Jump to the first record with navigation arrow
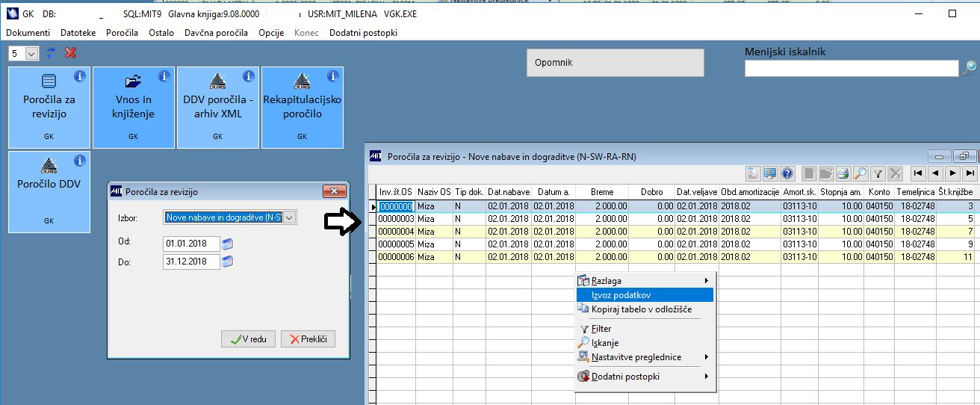Image resolution: width=980 pixels, height=405 pixels. [x=917, y=173]
